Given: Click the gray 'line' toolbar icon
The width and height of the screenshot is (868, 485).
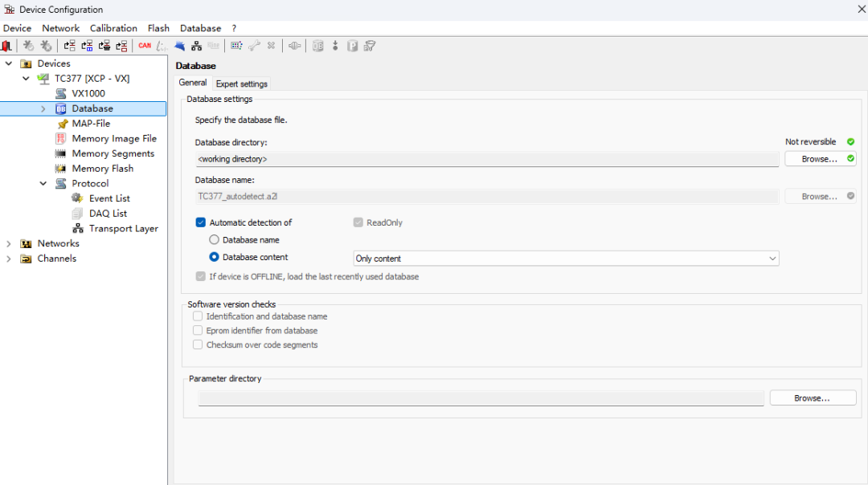Looking at the screenshot, I should point(214,46).
